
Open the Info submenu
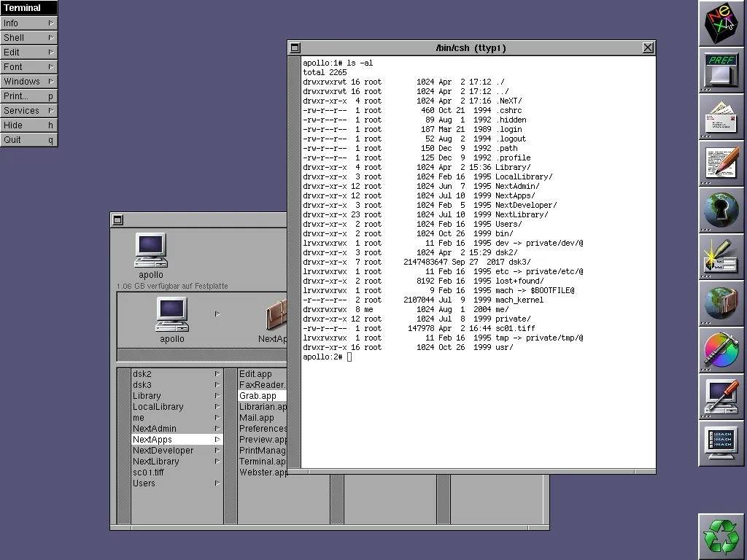[x=28, y=23]
